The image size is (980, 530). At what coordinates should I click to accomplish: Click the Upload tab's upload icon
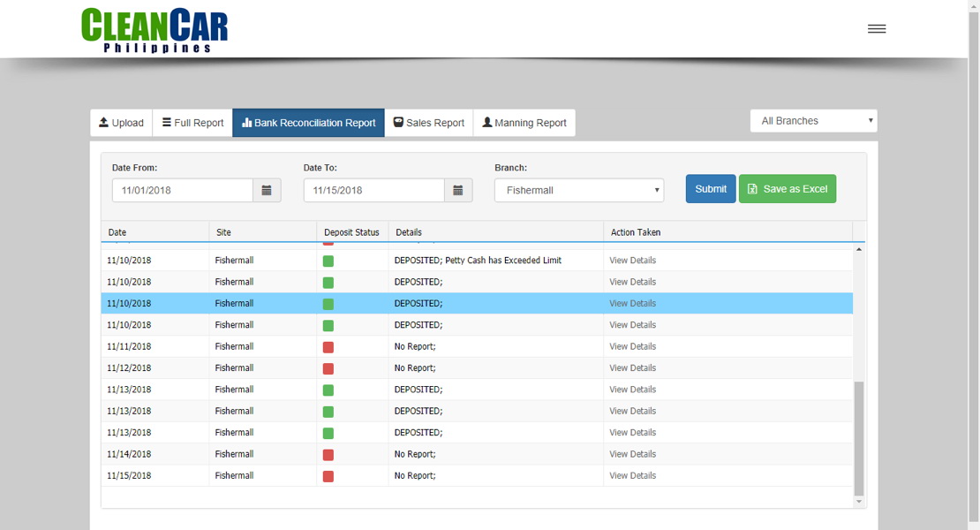102,123
